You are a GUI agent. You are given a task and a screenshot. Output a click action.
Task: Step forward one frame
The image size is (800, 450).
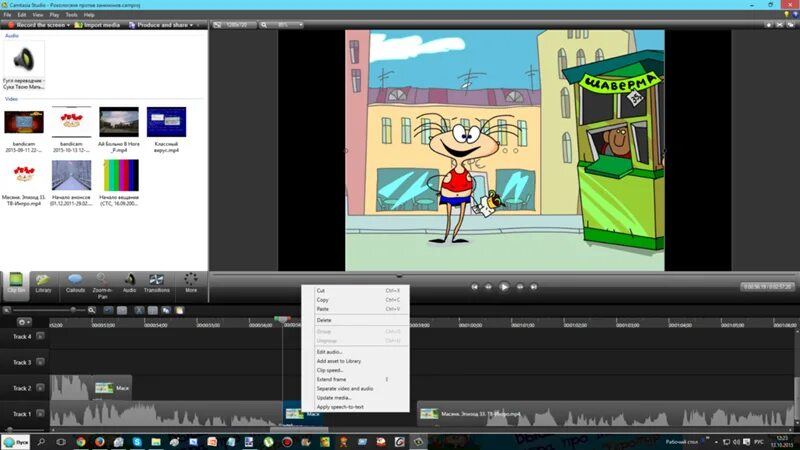520,287
